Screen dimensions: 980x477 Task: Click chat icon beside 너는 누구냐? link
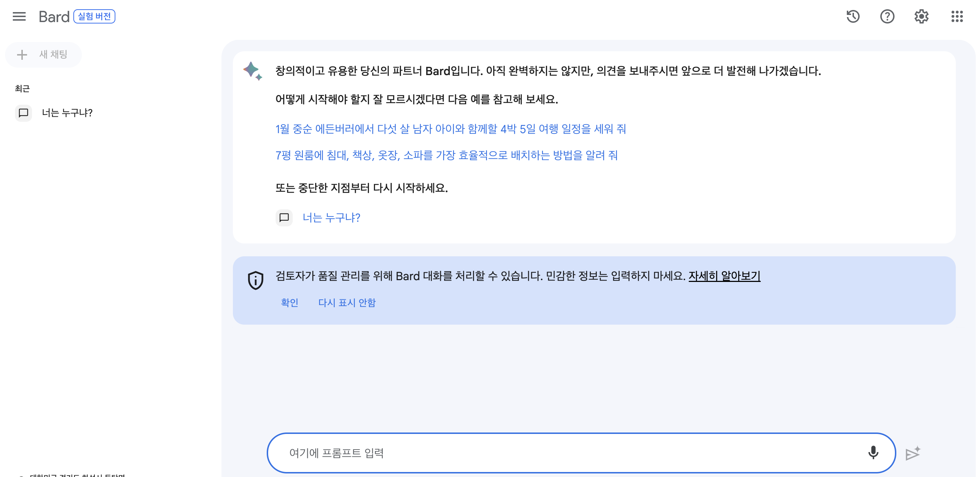click(284, 217)
